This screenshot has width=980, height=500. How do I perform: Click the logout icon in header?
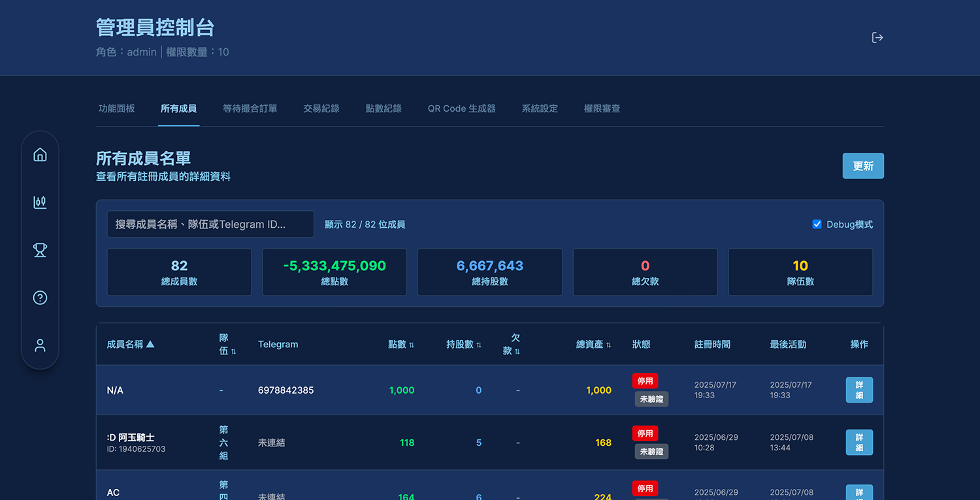(877, 38)
